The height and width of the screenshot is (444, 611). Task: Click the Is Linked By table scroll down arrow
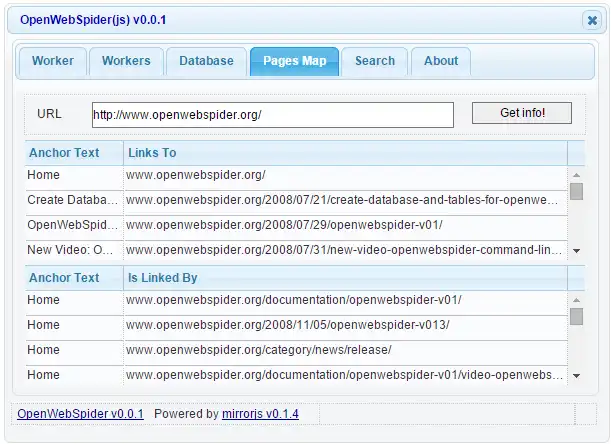point(577,376)
